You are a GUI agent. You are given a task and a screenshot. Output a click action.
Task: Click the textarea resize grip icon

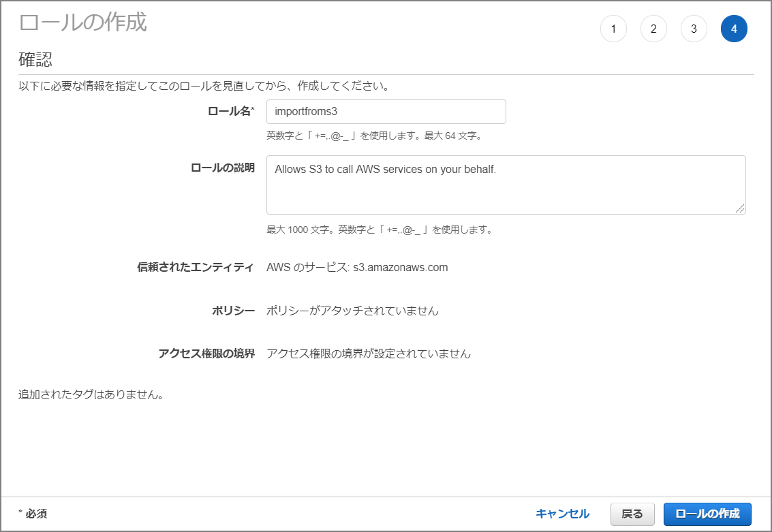pos(740,209)
